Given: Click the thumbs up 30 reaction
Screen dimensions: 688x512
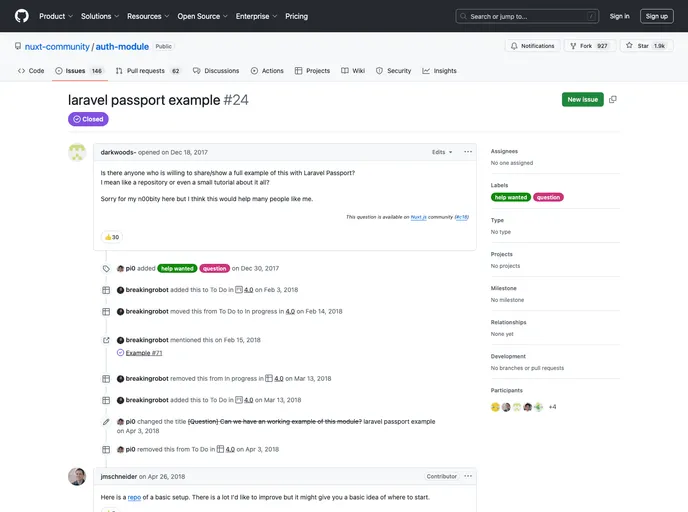Looking at the screenshot, I should 112,237.
